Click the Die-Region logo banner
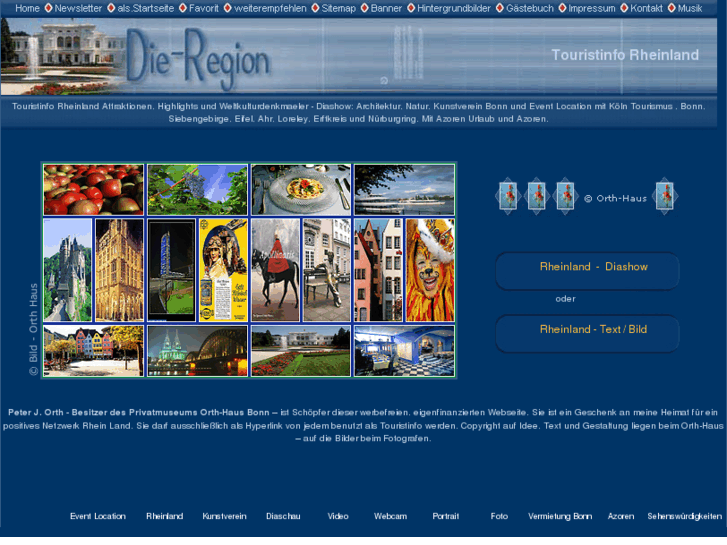Viewport: 727px width, 545px height. tap(198, 58)
